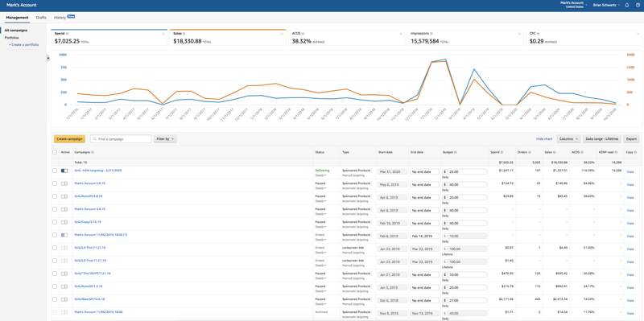Remove the CPC metric card with its X

coord(638,34)
